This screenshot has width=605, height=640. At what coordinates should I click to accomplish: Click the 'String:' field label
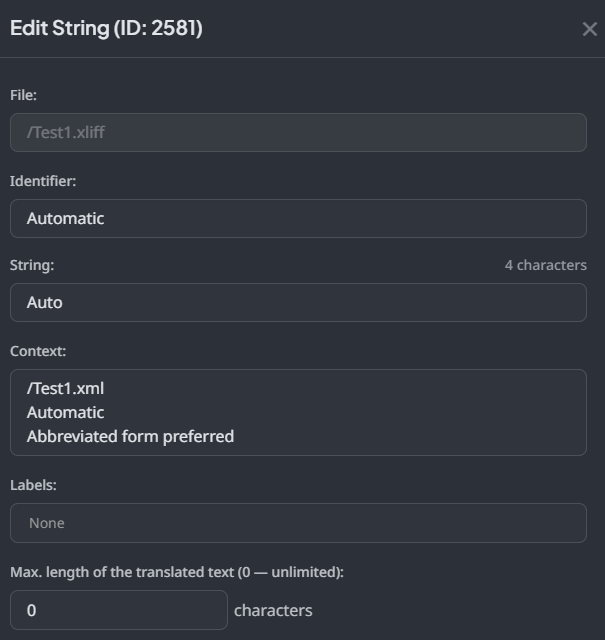pos(32,266)
